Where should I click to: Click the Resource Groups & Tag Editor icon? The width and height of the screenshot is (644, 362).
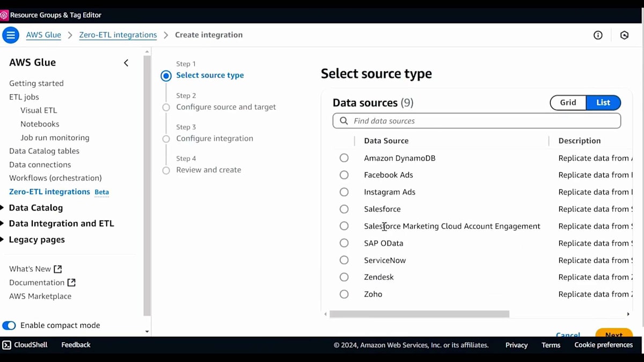(x=4, y=15)
